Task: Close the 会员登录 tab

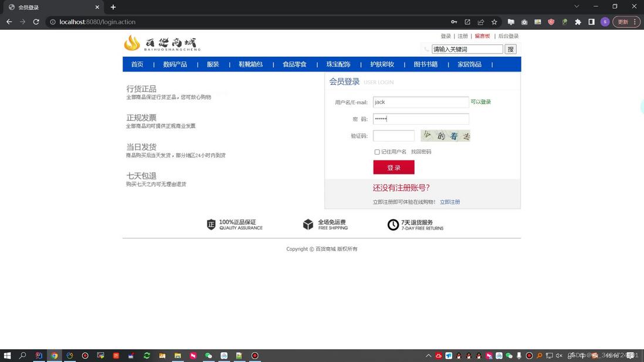Action: 97,7
